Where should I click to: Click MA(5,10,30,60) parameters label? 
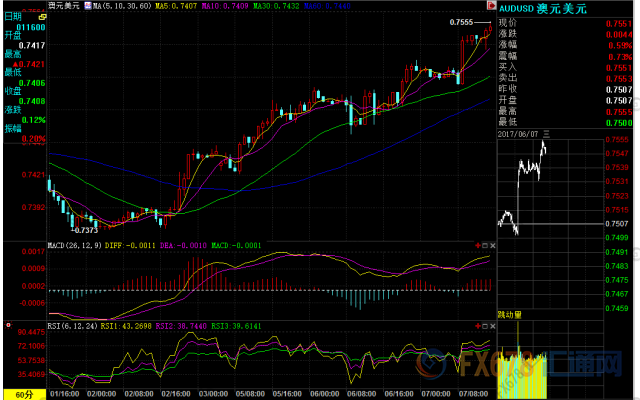click(122, 6)
